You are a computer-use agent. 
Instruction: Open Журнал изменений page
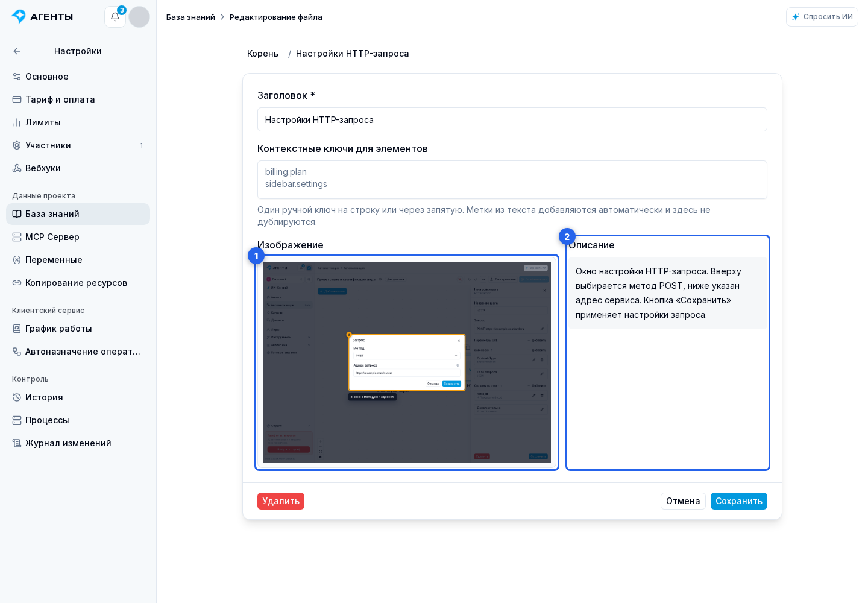pyautogui.click(x=78, y=443)
